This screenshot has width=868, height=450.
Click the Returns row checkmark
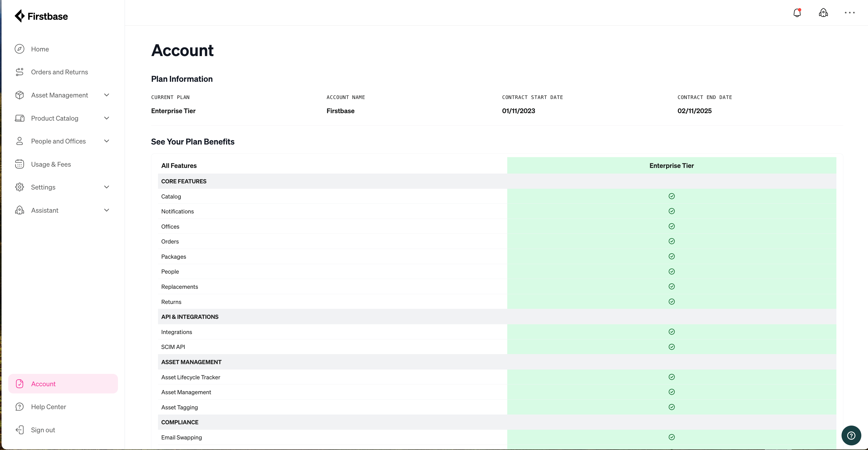click(x=671, y=302)
